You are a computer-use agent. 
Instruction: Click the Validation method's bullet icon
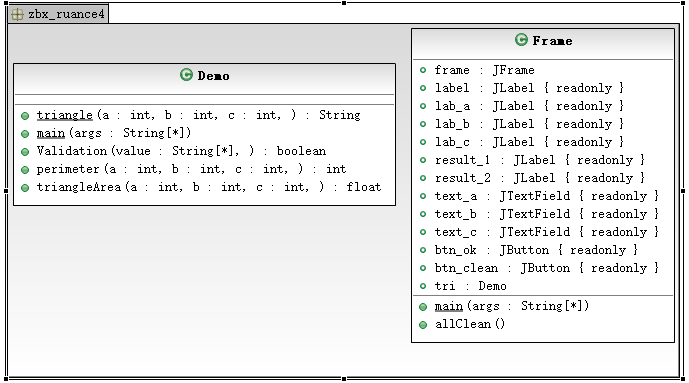coord(25,152)
